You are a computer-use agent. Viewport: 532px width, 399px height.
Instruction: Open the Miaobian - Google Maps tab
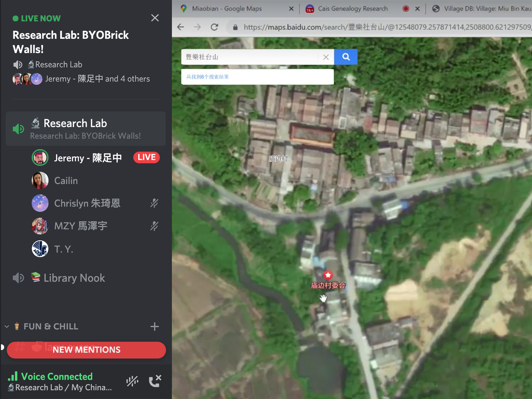(227, 9)
